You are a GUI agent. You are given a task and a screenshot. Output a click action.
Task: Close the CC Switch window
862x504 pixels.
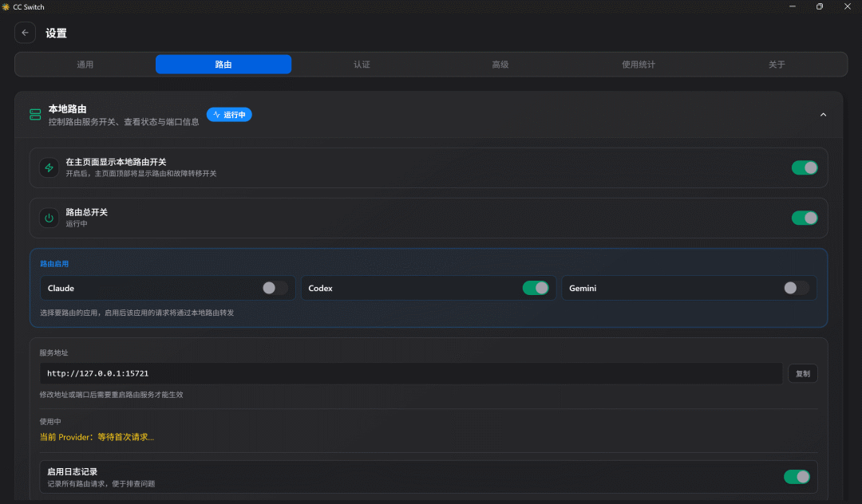tap(847, 6)
